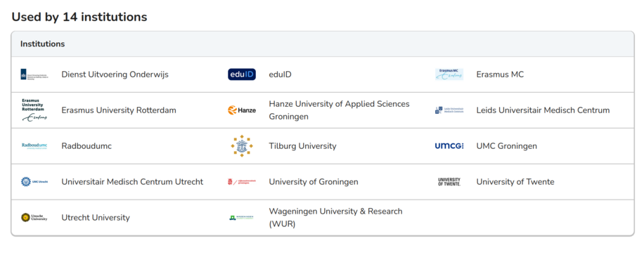The width and height of the screenshot is (644, 253).
Task: Click the Tilburg University crest logo
Action: 242,145
